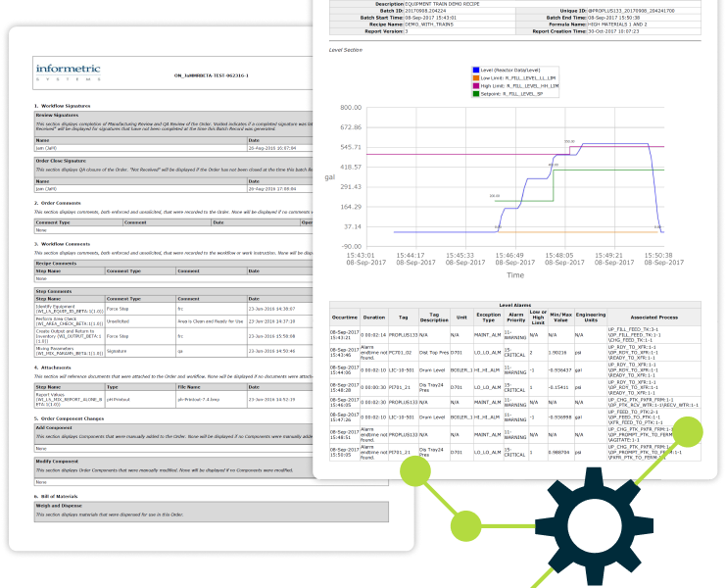Select 'Area is Clean and Ready for Use' comment
The height and width of the screenshot is (588, 726).
(211, 321)
